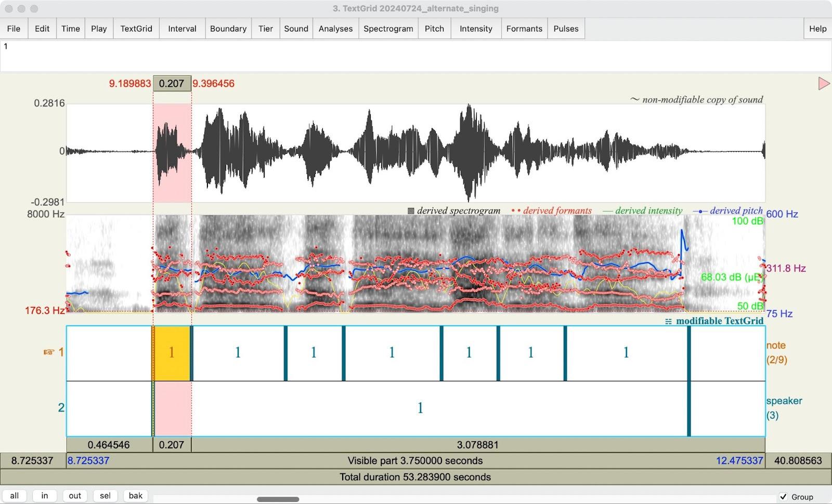This screenshot has width=832, height=504.
Task: Click the TextGrid label text input field
Action: click(x=416, y=56)
